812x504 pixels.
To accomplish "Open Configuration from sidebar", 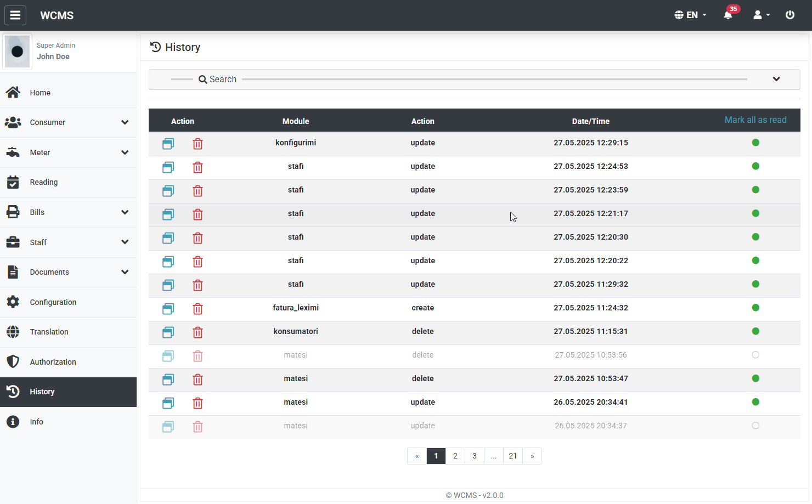I will tap(68, 302).
